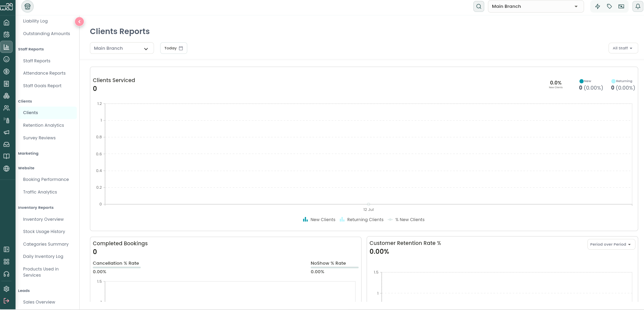The width and height of the screenshot is (644, 310).
Task: Open the spray bottle icon in the sidebar
Action: point(6,120)
